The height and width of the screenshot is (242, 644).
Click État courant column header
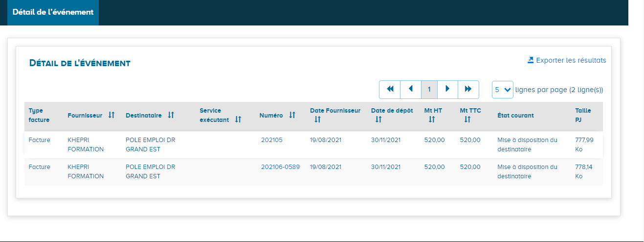(515, 116)
